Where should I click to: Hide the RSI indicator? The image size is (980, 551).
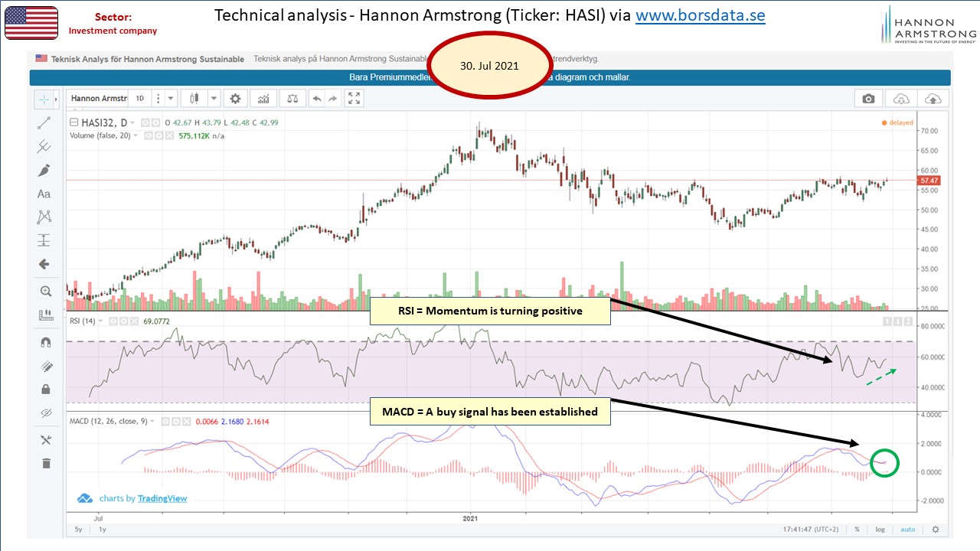pos(114,321)
